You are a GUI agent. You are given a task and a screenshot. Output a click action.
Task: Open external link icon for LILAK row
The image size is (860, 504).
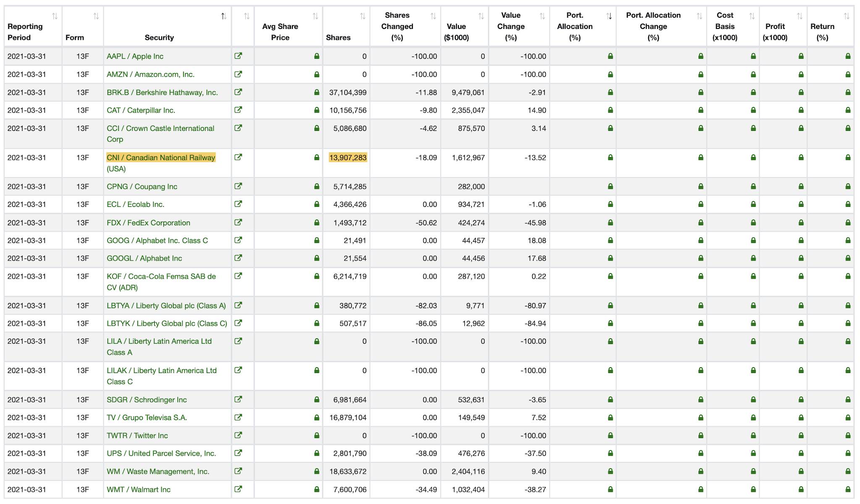pos(238,370)
